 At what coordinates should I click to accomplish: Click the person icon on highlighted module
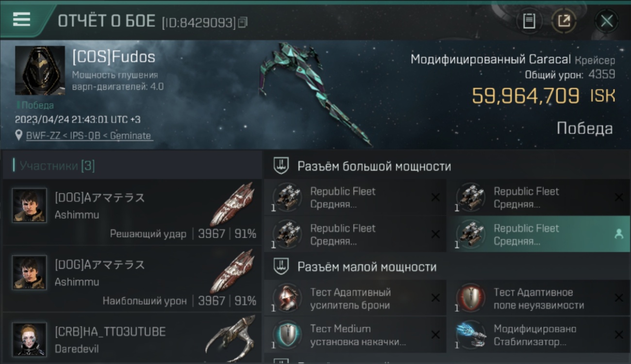click(x=619, y=234)
